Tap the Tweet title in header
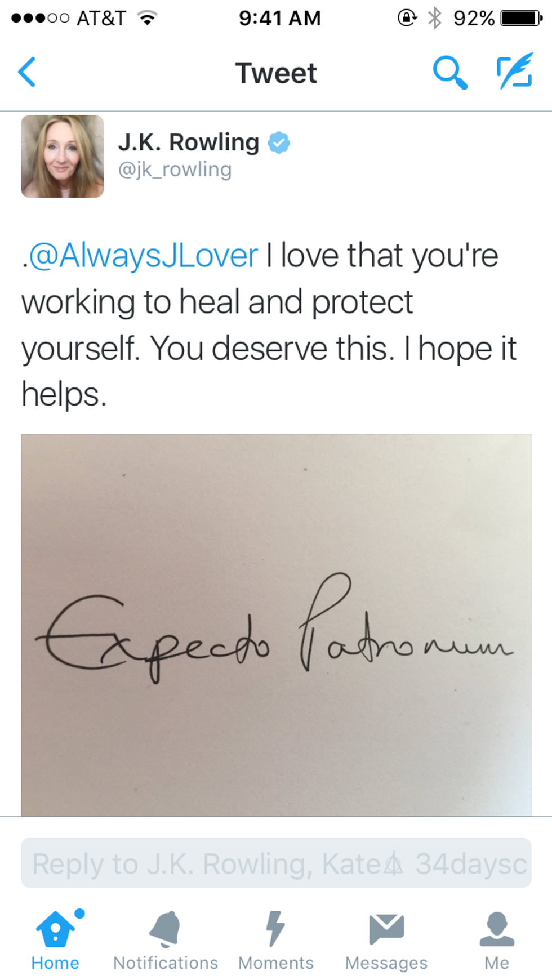 pos(276,73)
